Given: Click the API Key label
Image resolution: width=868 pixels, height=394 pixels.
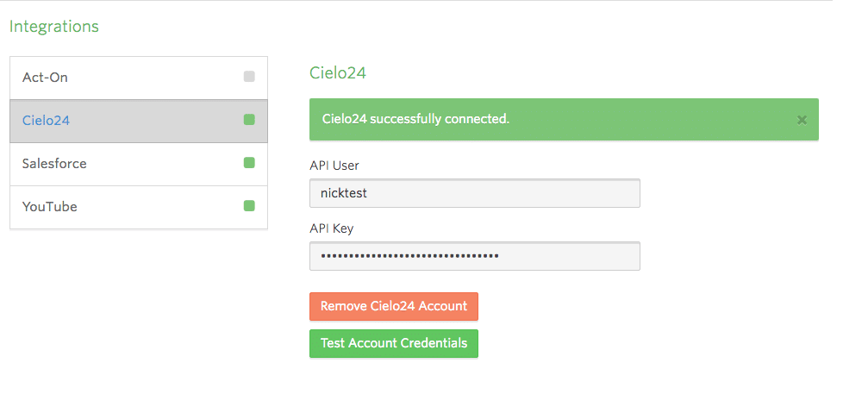Looking at the screenshot, I should coord(331,228).
